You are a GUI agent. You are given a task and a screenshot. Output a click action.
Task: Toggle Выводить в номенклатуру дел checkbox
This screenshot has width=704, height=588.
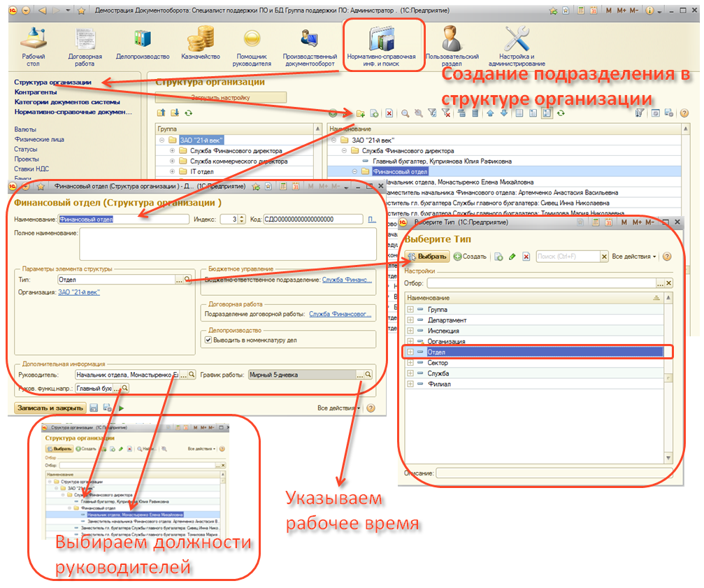208,340
